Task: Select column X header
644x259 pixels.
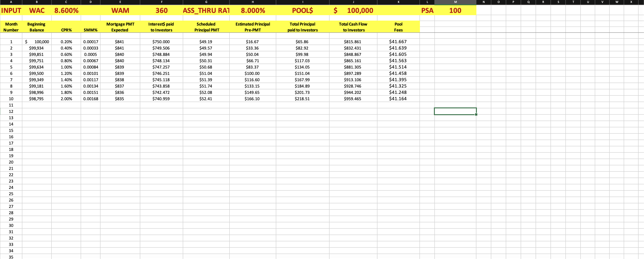Action: pyautogui.click(x=631, y=2)
